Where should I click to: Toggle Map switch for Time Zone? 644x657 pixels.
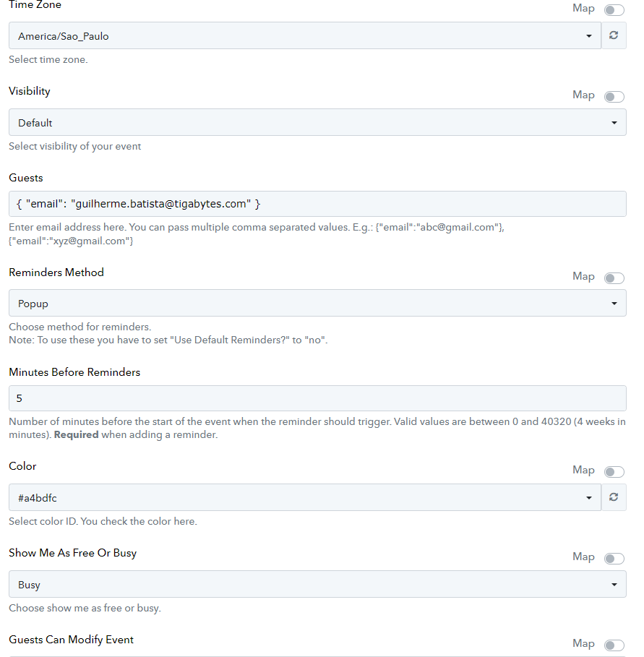click(614, 10)
